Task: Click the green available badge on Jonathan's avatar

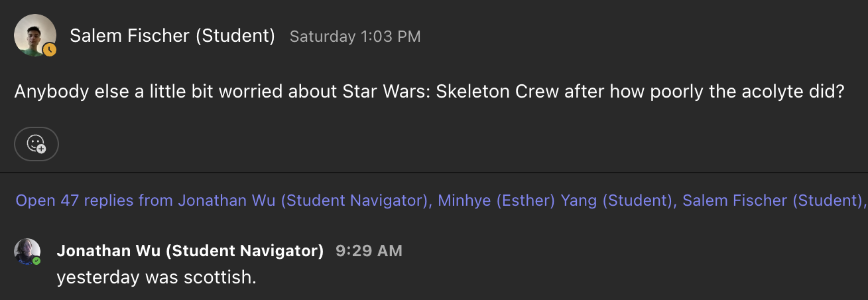Action: coord(36,261)
